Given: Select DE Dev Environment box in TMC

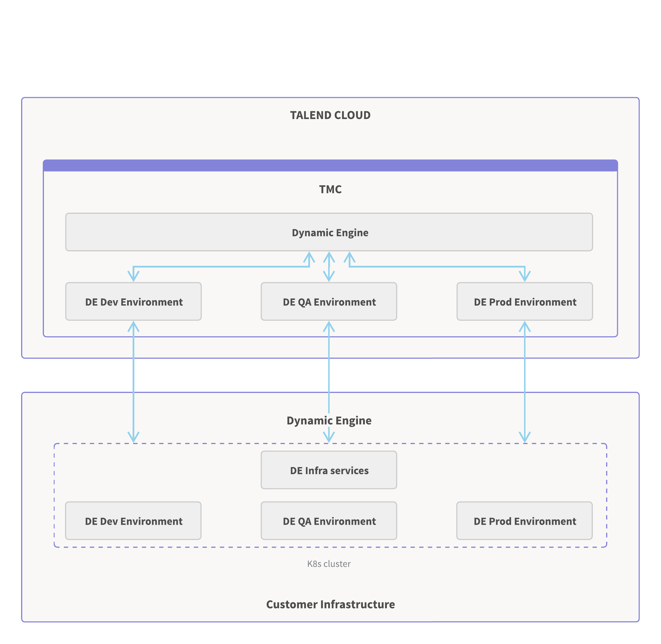Looking at the screenshot, I should tap(133, 301).
